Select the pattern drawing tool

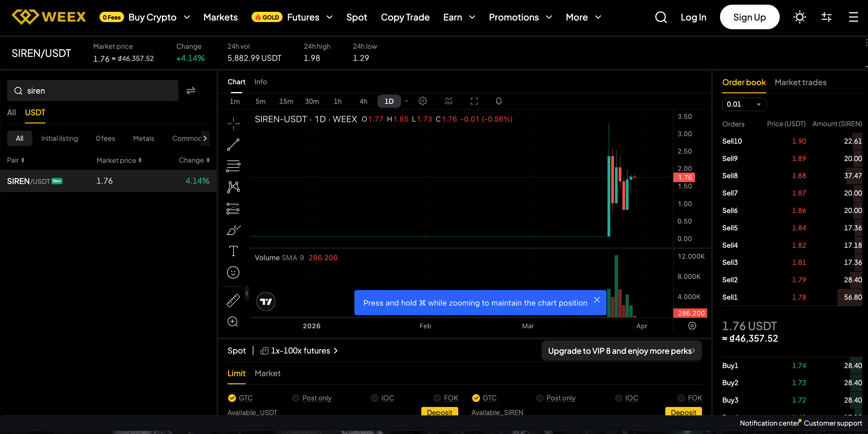tap(233, 187)
